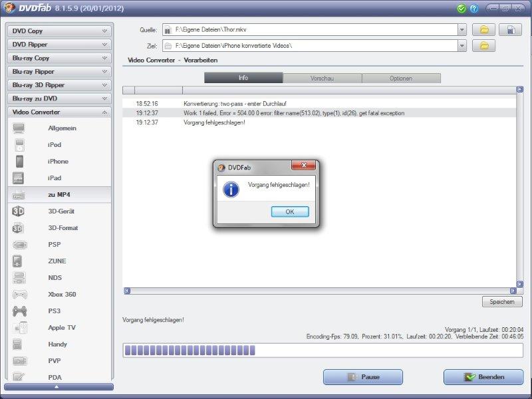
Task: Confirm the dialog with OK
Action: [290, 211]
